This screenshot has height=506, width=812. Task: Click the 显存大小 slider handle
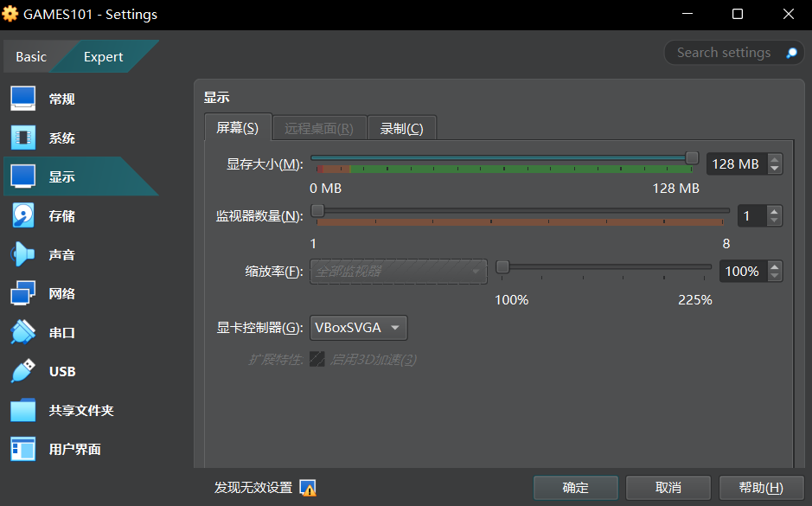point(692,157)
